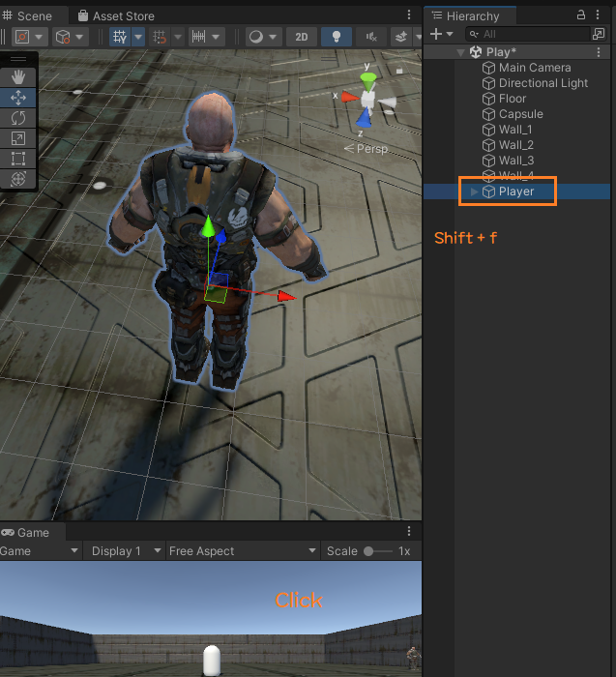Switch projection via the Persp label
Image resolution: width=616 pixels, height=677 pixels.
tap(367, 149)
